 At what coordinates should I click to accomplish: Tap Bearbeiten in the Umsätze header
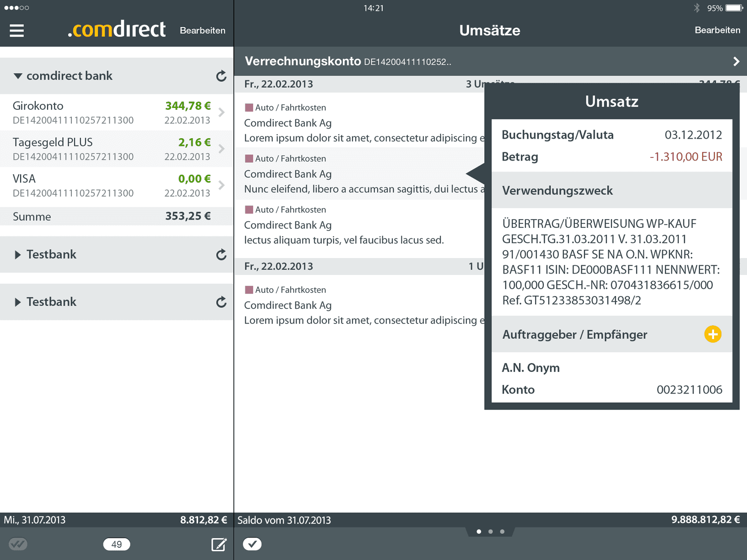pos(717,30)
